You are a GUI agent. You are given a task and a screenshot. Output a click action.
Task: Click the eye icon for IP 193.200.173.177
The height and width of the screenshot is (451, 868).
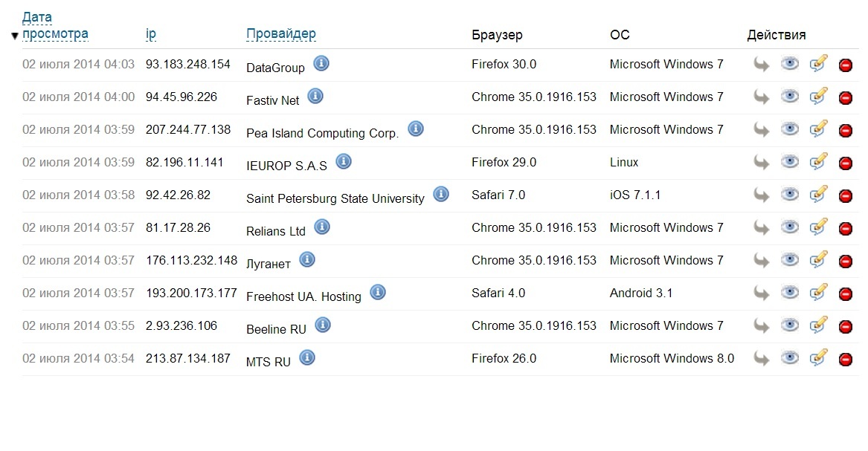(x=790, y=293)
